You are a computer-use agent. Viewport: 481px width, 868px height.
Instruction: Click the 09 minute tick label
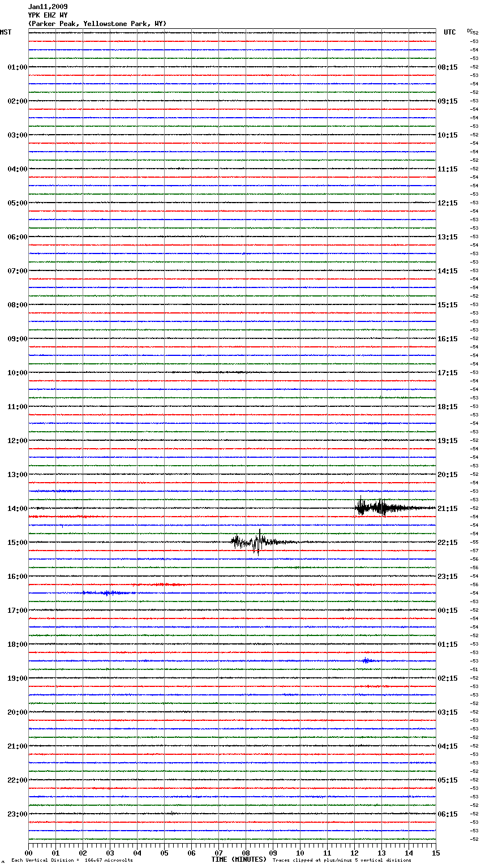273,853
